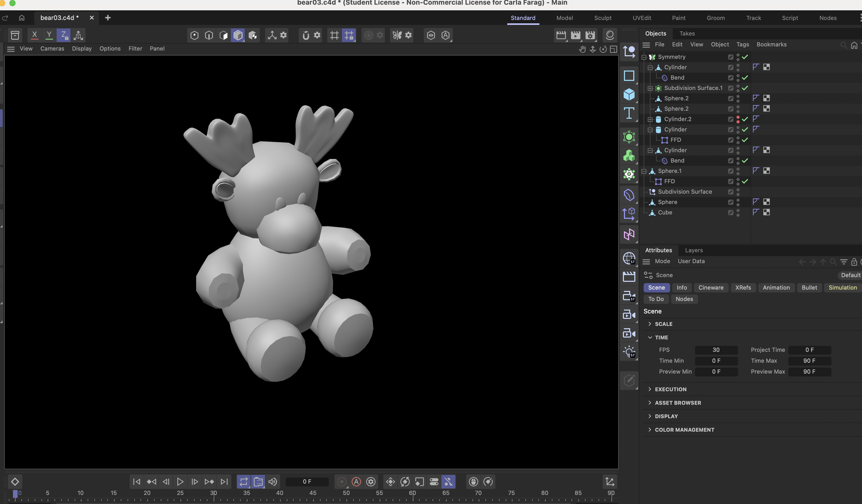Select the Points mode icon in the toolbar
The width and height of the screenshot is (862, 504).
pos(194,35)
